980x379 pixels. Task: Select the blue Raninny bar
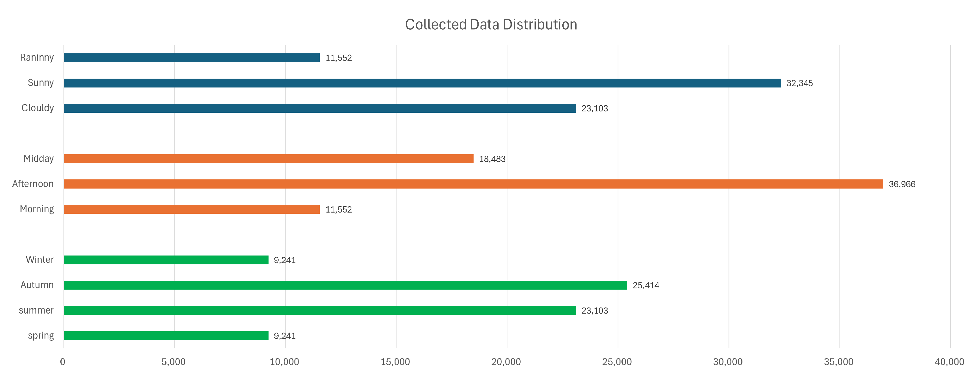191,58
